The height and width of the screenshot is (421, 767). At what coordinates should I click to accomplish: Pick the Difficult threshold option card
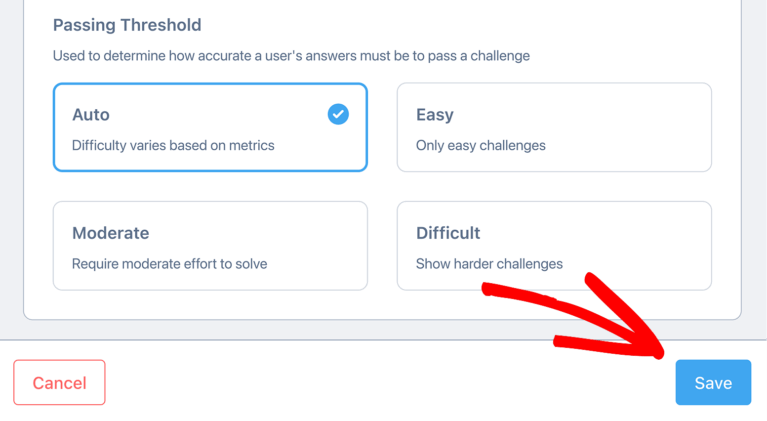click(554, 245)
